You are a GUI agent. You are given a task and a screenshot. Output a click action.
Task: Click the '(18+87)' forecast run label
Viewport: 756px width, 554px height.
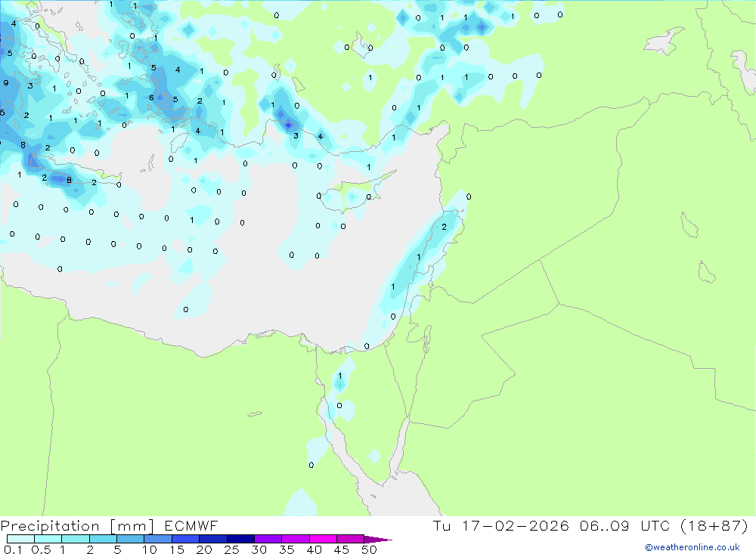click(x=714, y=525)
